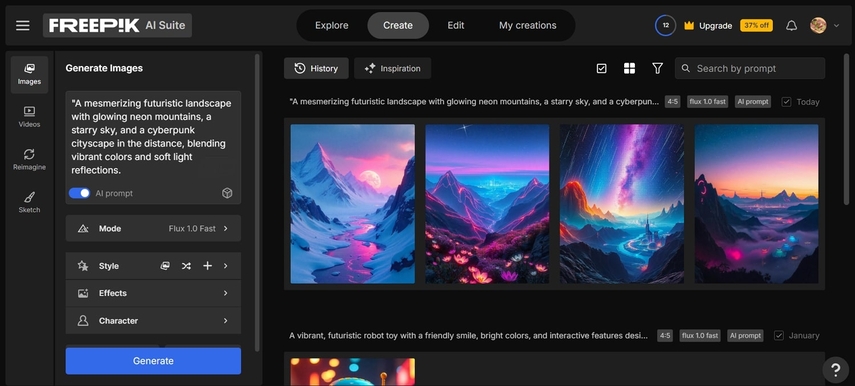Check the January group checkbox

click(779, 335)
